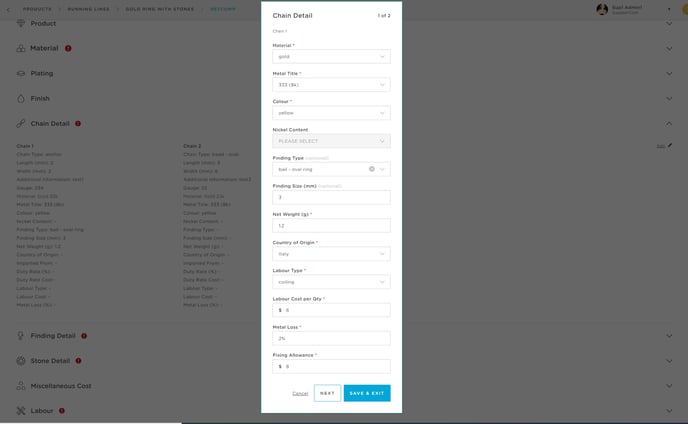
Task: Click the Finding Detail section icon
Action: (21, 336)
